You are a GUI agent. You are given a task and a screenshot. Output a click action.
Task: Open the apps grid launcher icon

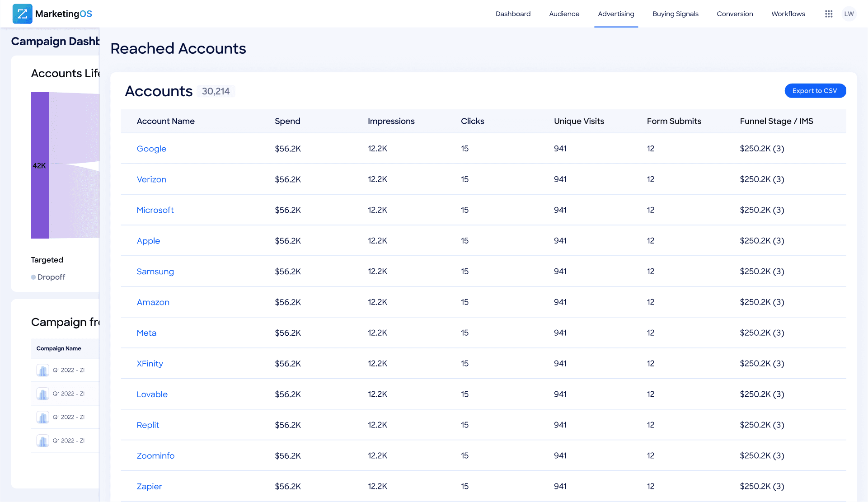828,14
